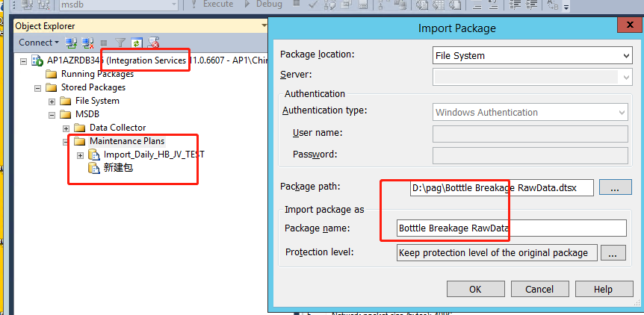Select the 新建包 package item

(118, 168)
